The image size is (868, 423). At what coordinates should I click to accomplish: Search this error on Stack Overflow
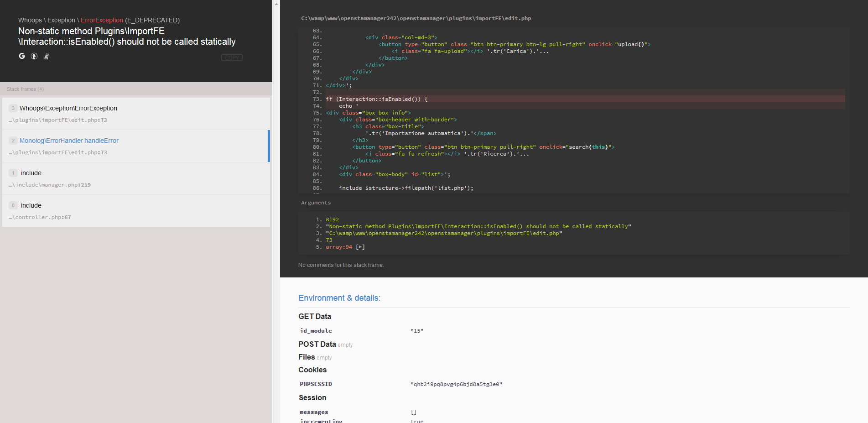[46, 56]
